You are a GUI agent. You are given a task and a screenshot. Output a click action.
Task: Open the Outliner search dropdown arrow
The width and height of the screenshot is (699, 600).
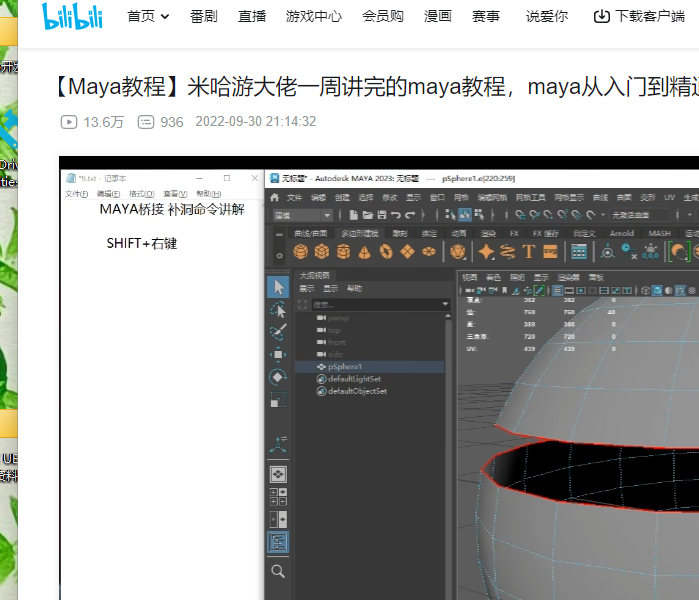(445, 304)
